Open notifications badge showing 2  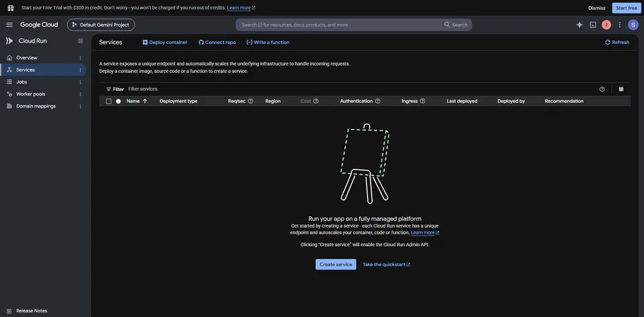(606, 24)
